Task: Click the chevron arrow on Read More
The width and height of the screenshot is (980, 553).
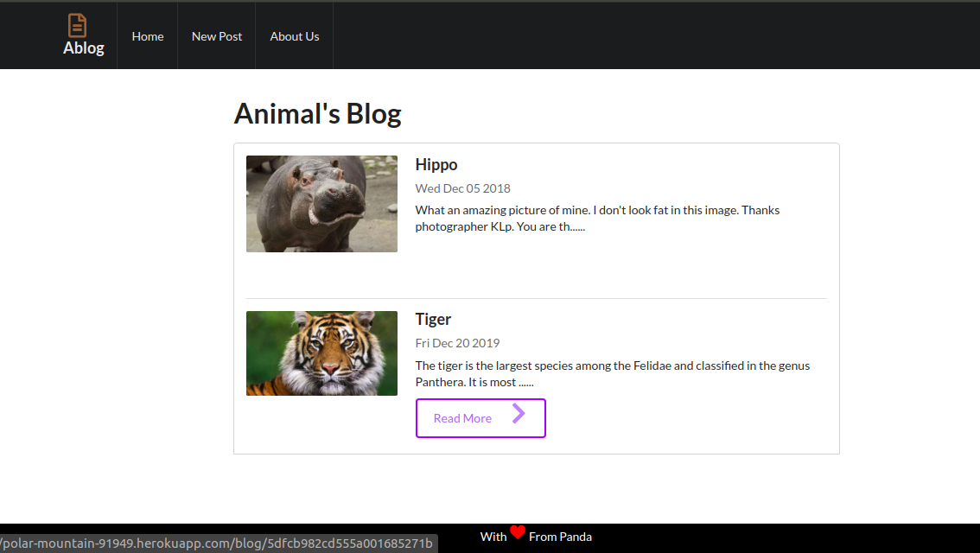Action: pyautogui.click(x=519, y=413)
